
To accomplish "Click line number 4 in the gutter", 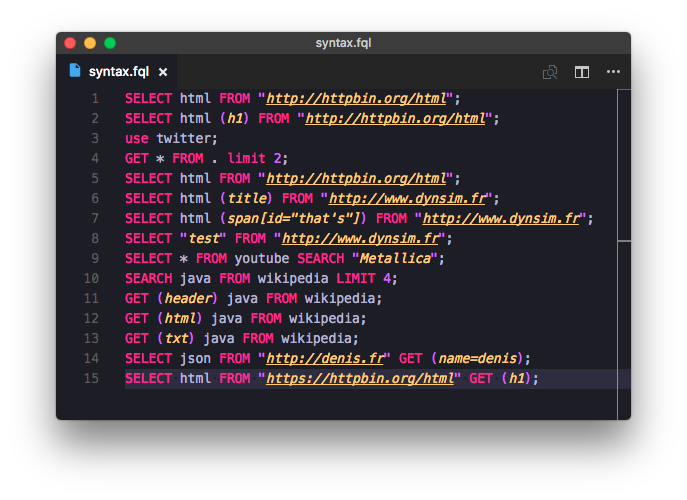I will [x=95, y=159].
